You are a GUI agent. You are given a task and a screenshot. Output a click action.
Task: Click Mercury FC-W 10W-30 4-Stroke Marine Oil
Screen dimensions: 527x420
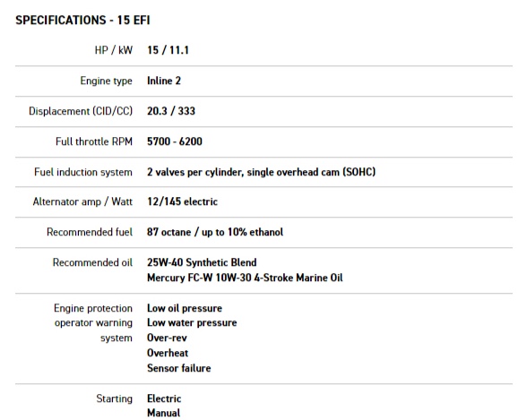[245, 278]
